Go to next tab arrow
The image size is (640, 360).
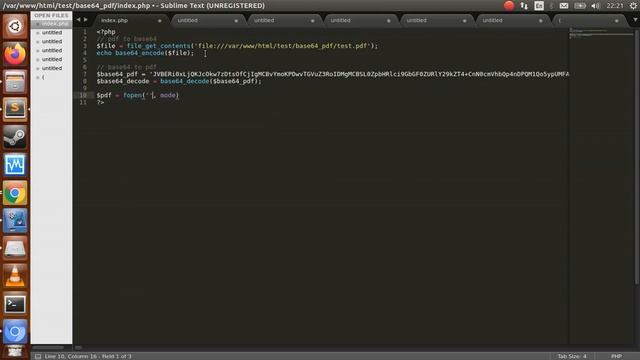pyautogui.click(x=86, y=19)
